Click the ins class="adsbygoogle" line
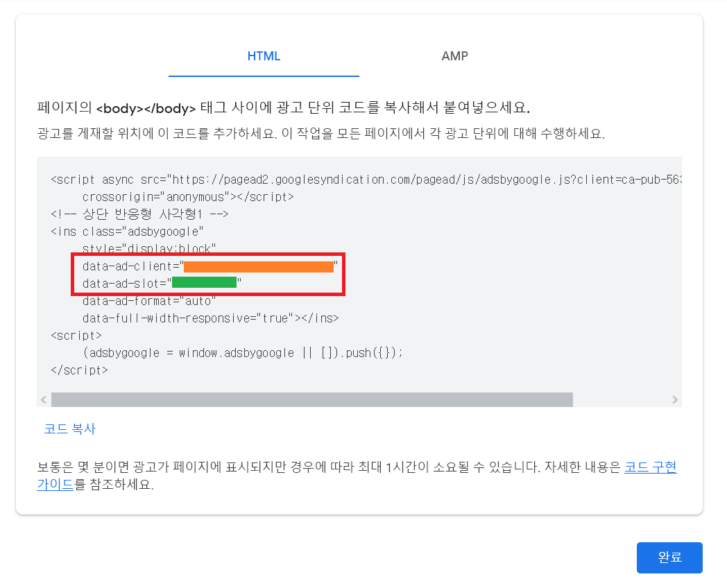The image size is (727, 588). coord(127,232)
